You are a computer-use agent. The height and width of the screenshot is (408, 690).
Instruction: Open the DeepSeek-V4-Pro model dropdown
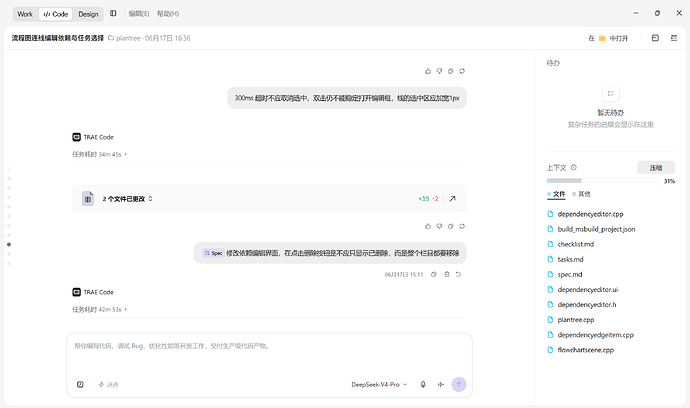379,384
